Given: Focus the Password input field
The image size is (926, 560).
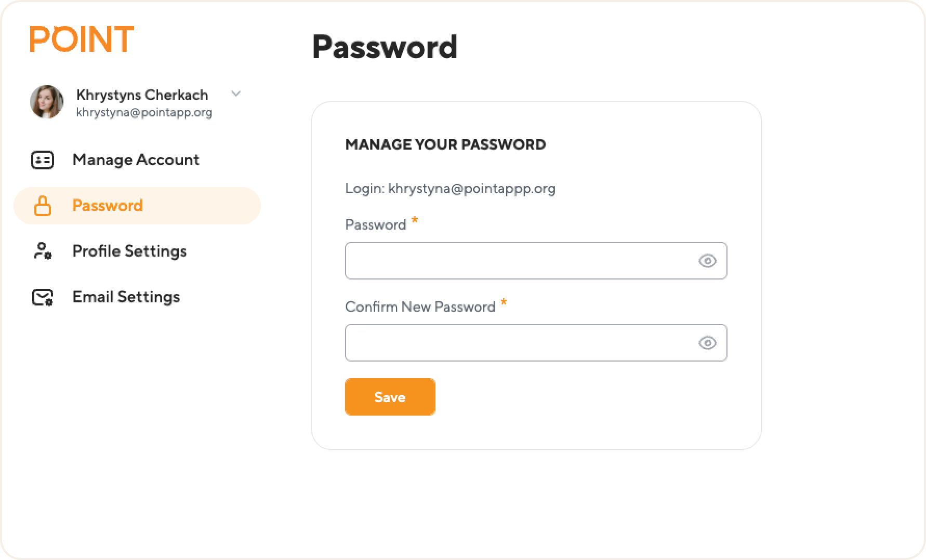Looking at the screenshot, I should pyautogui.click(x=536, y=261).
